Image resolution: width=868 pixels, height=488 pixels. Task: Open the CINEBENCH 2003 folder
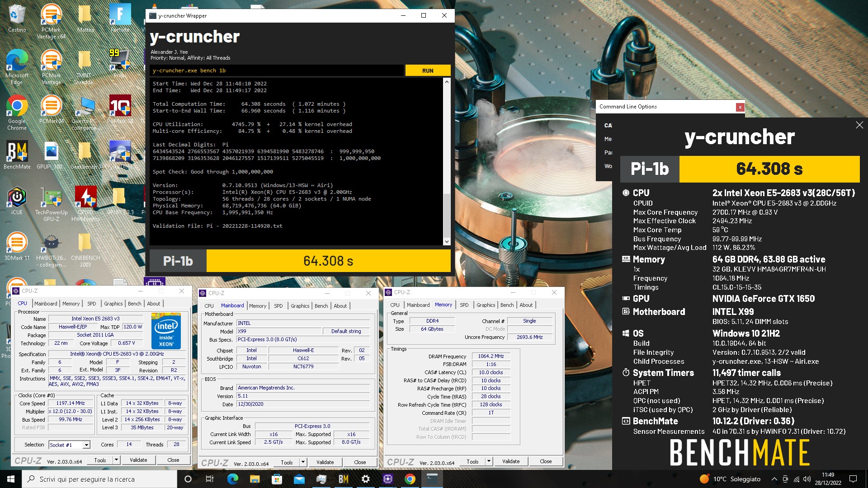click(x=85, y=249)
